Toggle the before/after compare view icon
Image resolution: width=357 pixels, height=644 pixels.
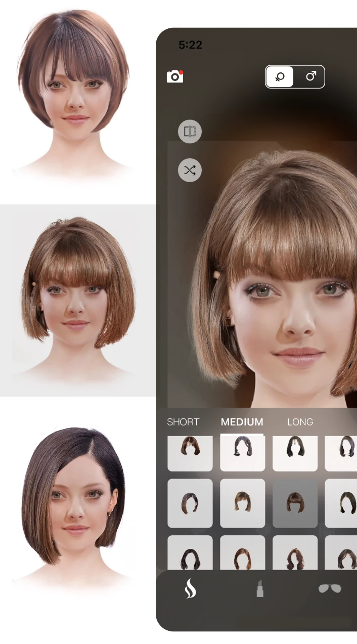pyautogui.click(x=190, y=132)
